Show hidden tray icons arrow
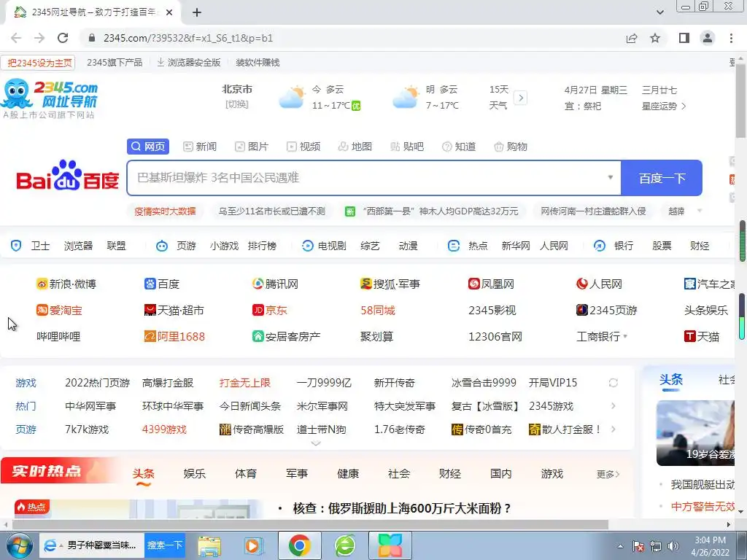Viewport: 747px width, 560px height. 620,546
